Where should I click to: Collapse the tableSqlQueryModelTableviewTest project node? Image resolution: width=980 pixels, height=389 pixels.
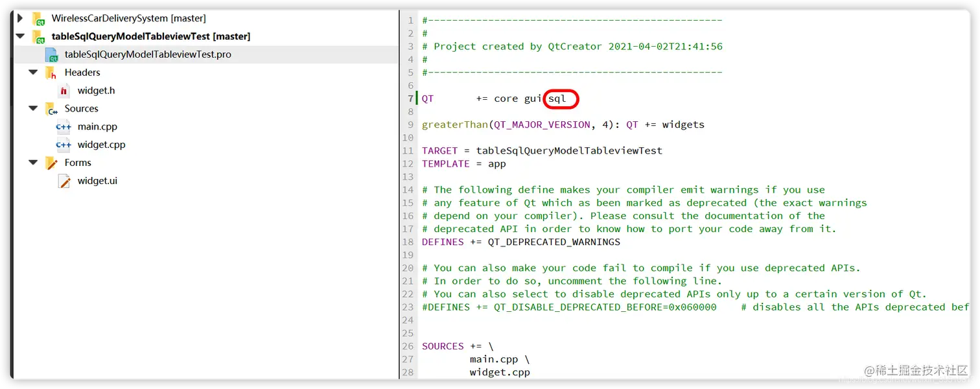tap(20, 36)
